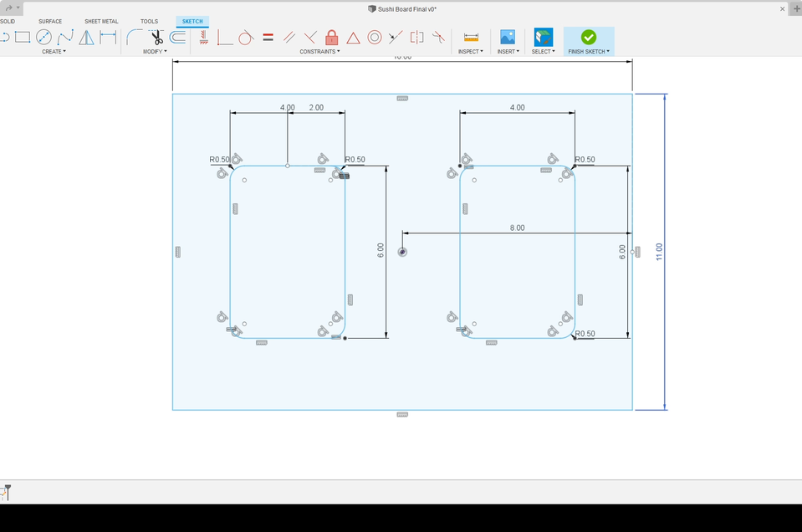This screenshot has width=802, height=532.
Task: Select the blue 11.00 height dimension
Action: point(659,252)
